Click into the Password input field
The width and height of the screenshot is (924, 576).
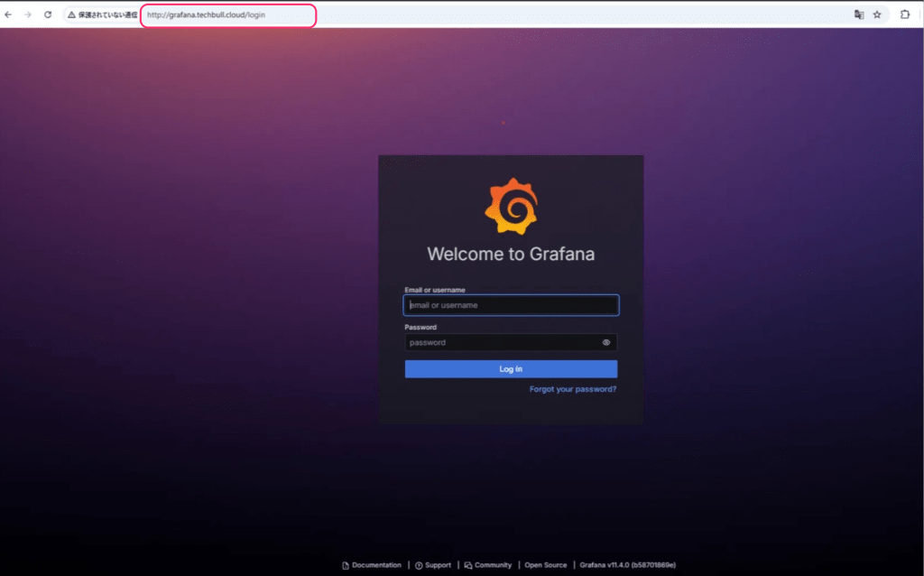click(501, 343)
